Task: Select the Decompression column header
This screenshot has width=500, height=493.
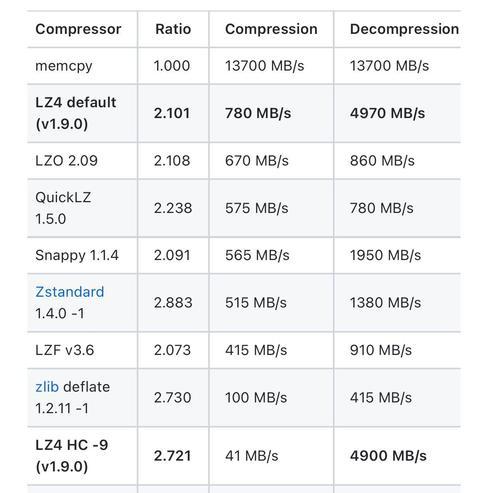Action: (404, 29)
